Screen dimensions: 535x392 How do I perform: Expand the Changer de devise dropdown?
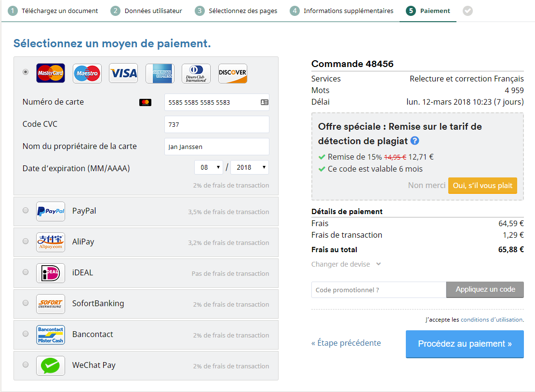[346, 264]
